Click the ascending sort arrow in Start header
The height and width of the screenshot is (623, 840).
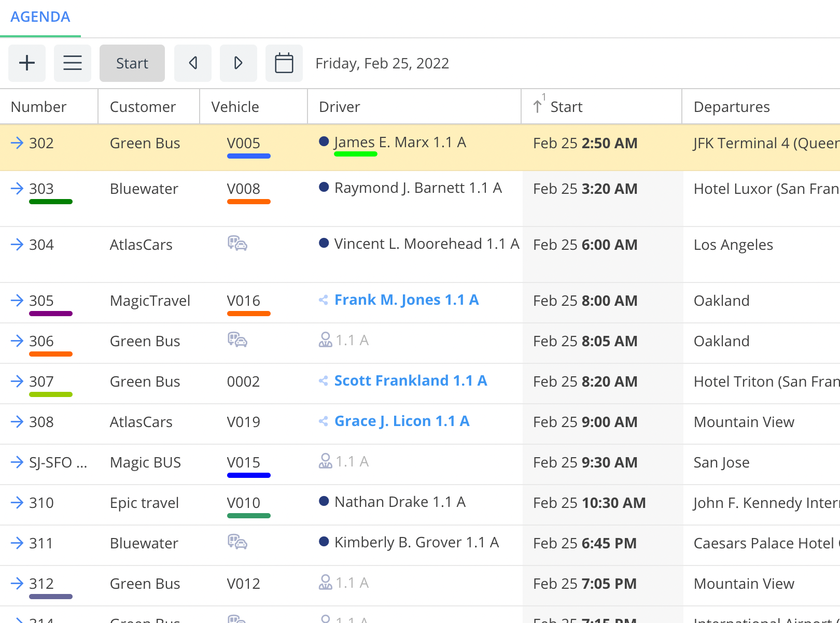click(x=538, y=106)
